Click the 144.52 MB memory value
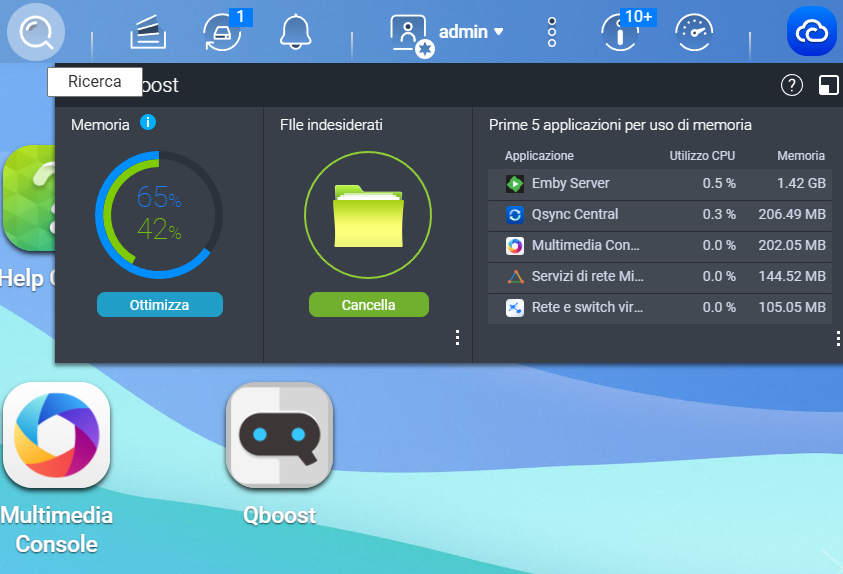Image resolution: width=843 pixels, height=574 pixels. 792,276
